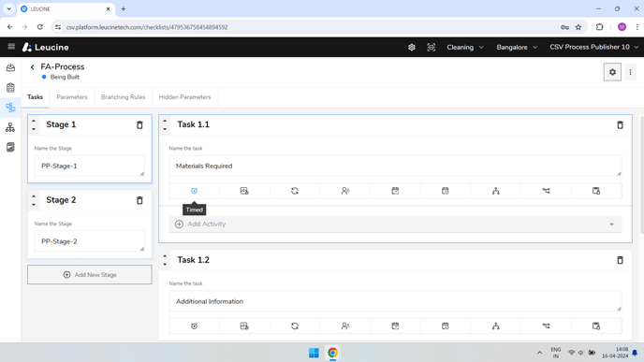Open the three-dot more options menu
This screenshot has width=644, height=362.
click(x=631, y=72)
